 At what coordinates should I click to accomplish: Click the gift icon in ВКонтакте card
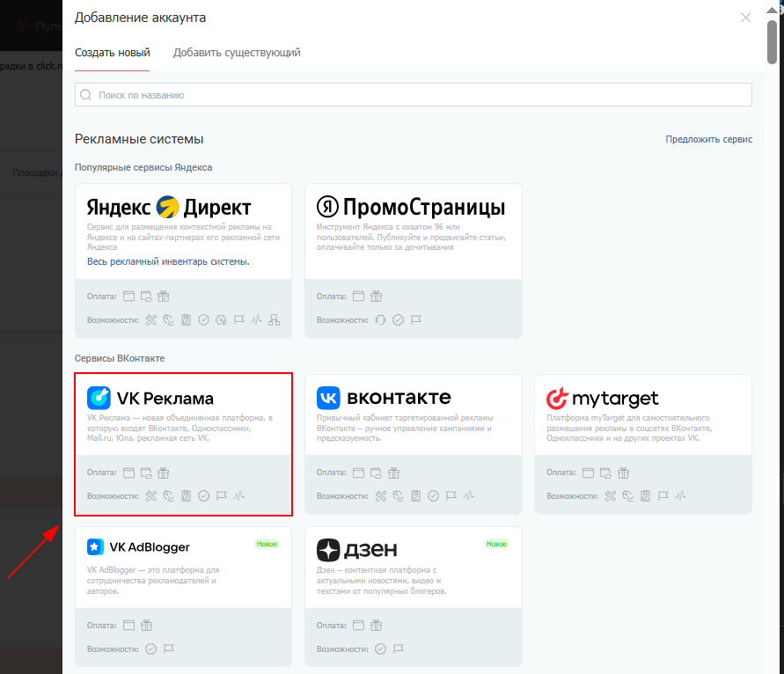[394, 473]
